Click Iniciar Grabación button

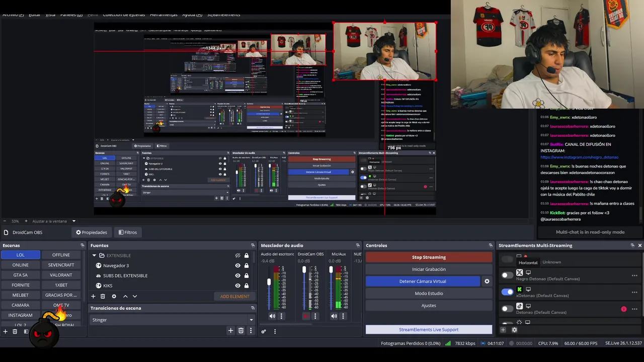[x=429, y=269]
